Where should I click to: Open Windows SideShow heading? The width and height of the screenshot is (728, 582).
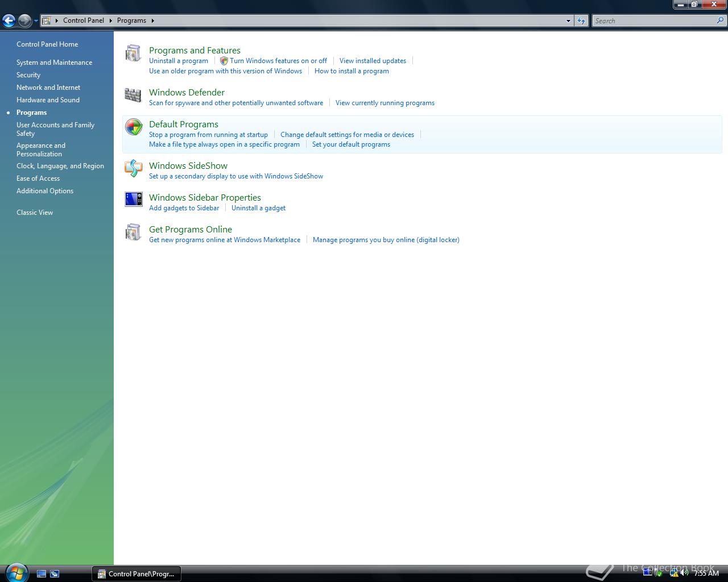pyautogui.click(x=188, y=166)
